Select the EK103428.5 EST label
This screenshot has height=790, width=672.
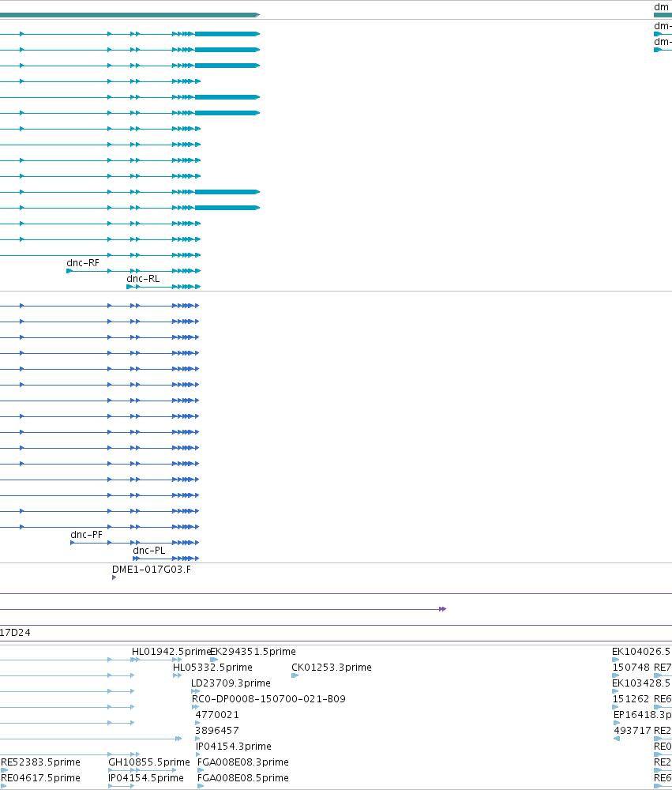point(641,683)
